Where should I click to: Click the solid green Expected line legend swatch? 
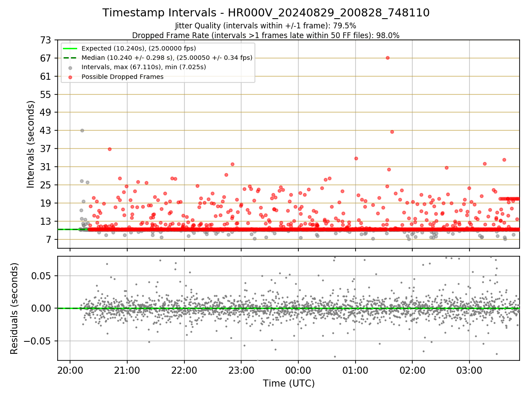pos(70,48)
